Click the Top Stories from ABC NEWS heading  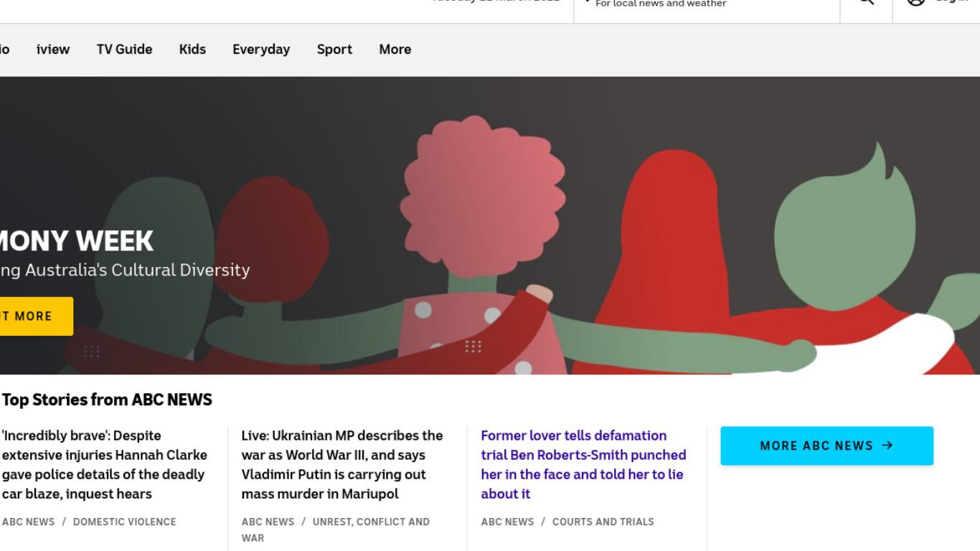click(107, 400)
